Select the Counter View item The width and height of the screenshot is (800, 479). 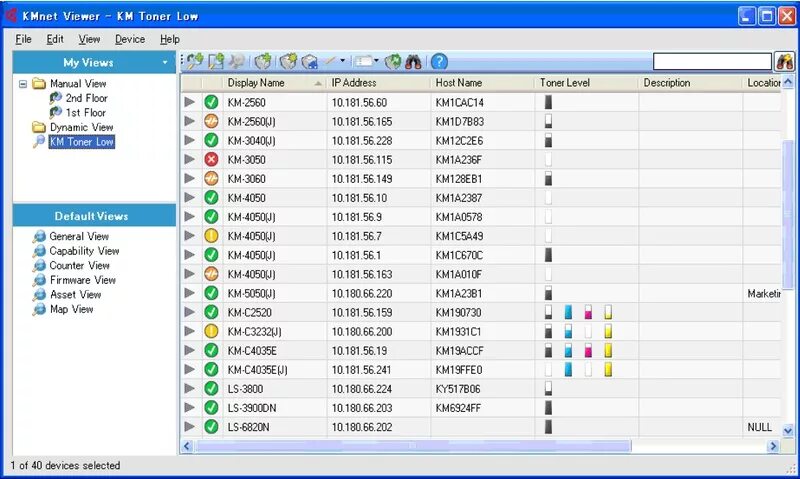click(x=80, y=265)
